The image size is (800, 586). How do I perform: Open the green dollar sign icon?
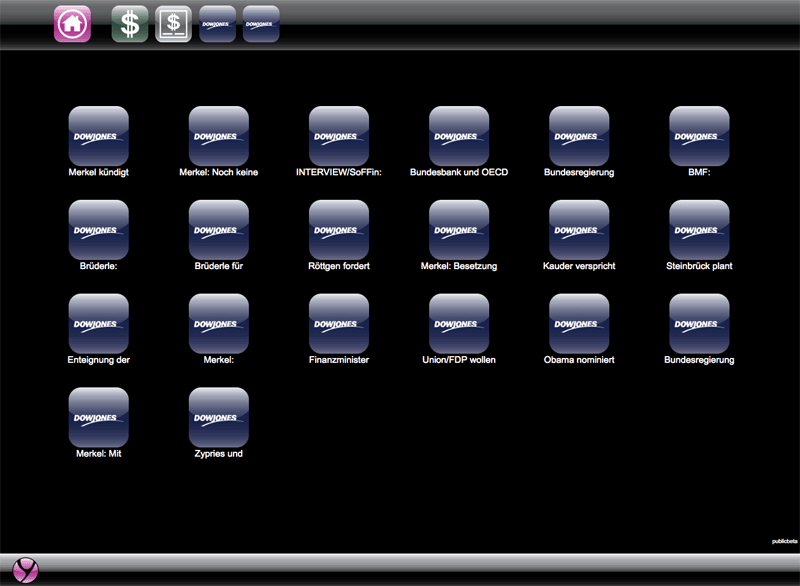[x=130, y=24]
